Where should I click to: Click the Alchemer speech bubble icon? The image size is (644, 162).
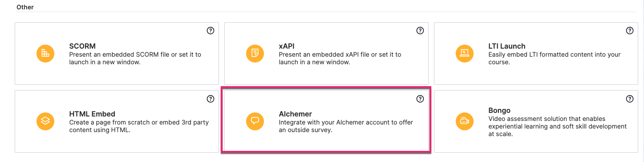point(255,121)
